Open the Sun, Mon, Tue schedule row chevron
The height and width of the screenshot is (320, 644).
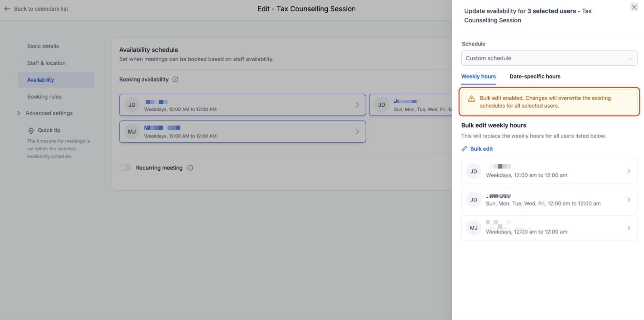[x=628, y=200]
